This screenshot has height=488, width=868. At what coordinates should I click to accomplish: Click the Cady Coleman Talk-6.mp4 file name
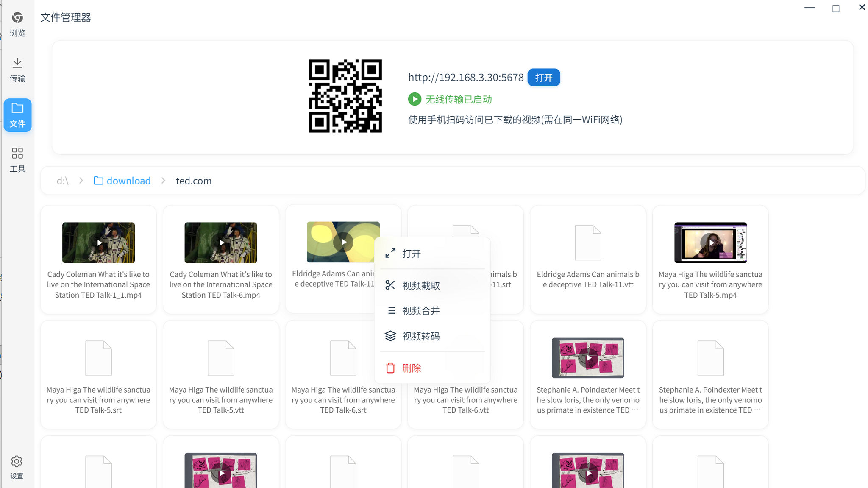click(221, 284)
